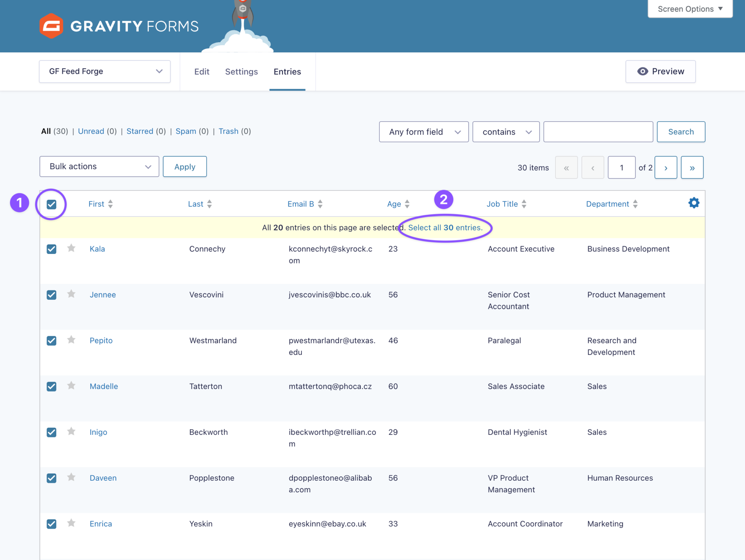This screenshot has width=745, height=560.
Task: Open the Bulk actions dropdown
Action: pyautogui.click(x=99, y=167)
